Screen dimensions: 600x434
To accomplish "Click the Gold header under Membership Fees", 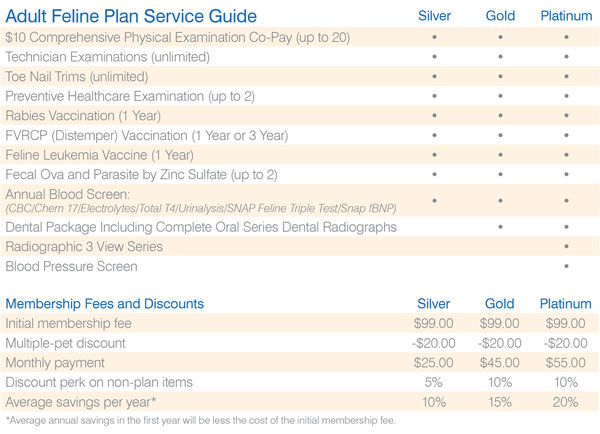I will (499, 304).
